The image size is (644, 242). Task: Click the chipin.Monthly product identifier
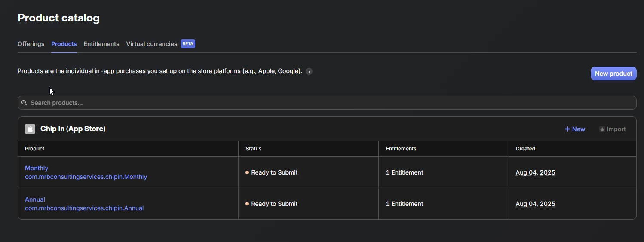[86, 177]
